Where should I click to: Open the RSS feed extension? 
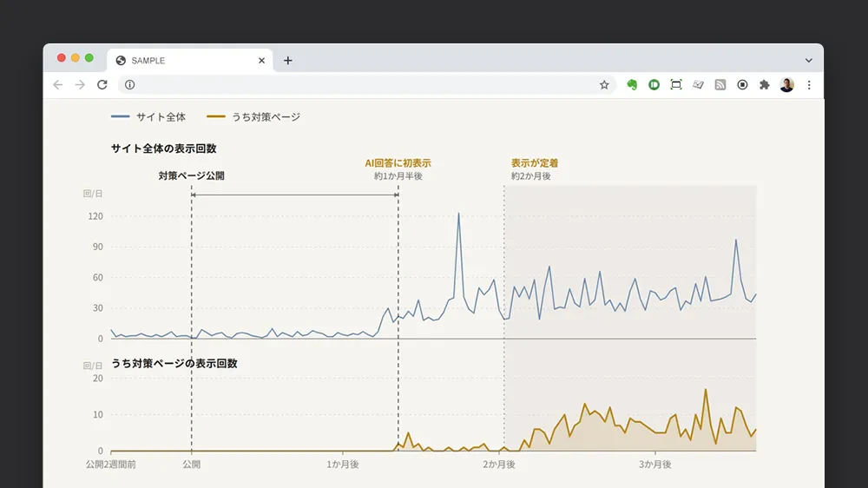(x=720, y=85)
